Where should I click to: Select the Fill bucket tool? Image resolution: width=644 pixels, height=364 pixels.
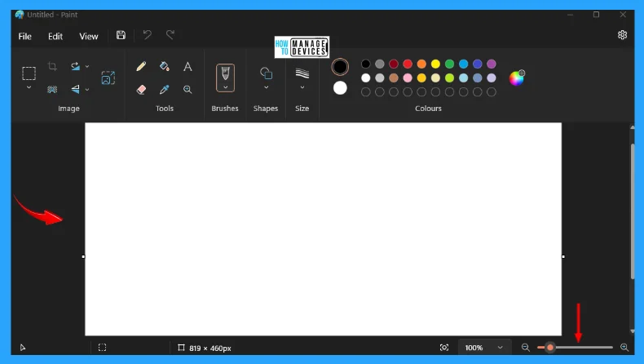pos(165,66)
